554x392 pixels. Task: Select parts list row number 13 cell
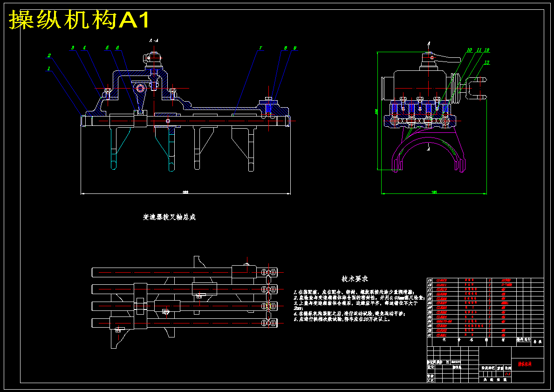430,280
